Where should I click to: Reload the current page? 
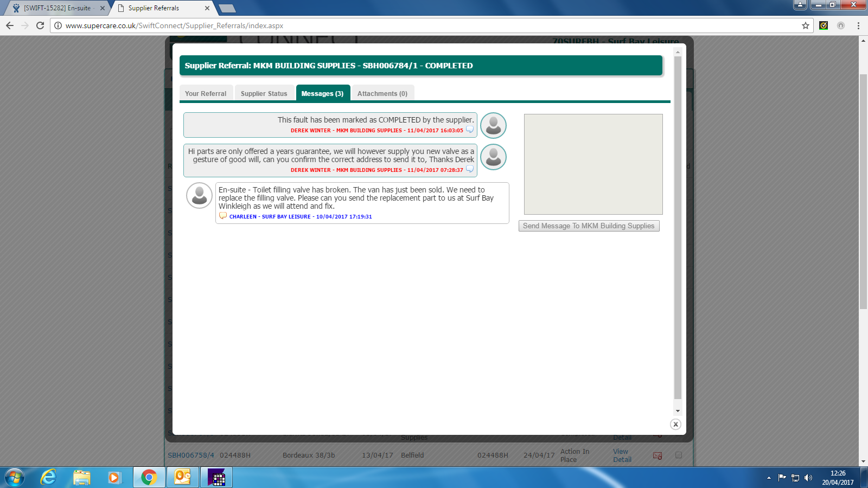[40, 25]
